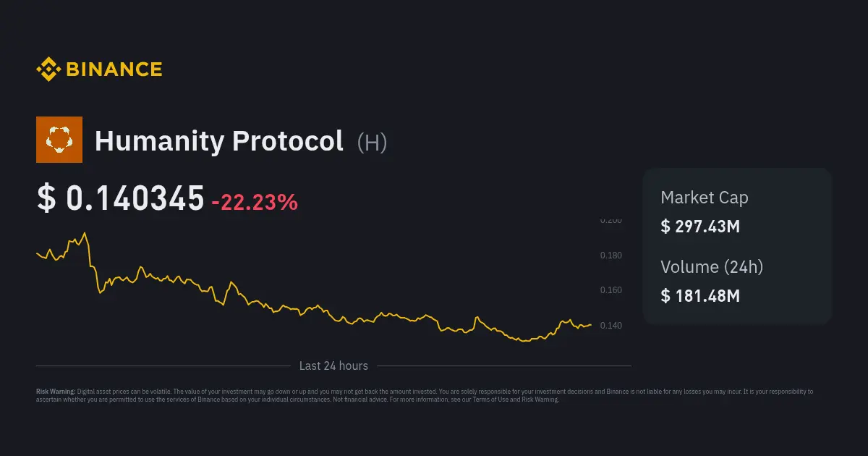Screen dimensions: 868x456
Task: Click the (H) ticker symbol
Action: [x=372, y=142]
